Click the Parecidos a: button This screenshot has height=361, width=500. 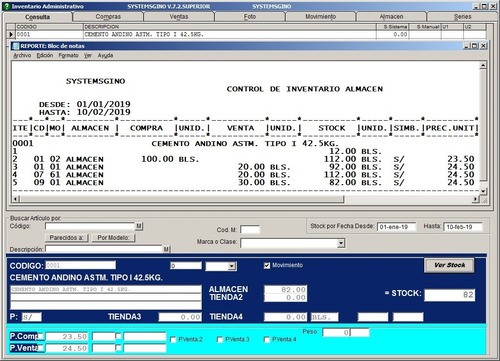tap(66, 238)
